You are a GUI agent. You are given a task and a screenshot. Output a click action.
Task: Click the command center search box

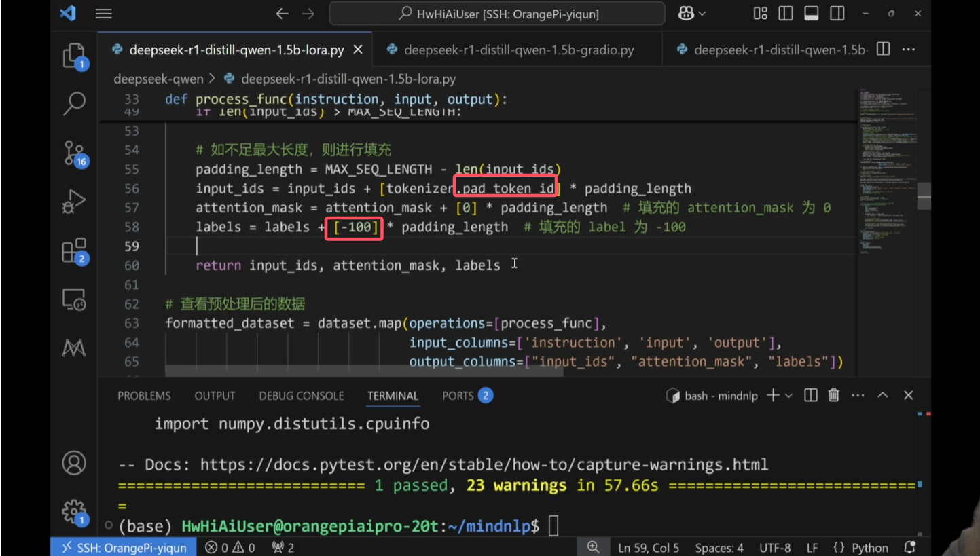tap(497, 14)
